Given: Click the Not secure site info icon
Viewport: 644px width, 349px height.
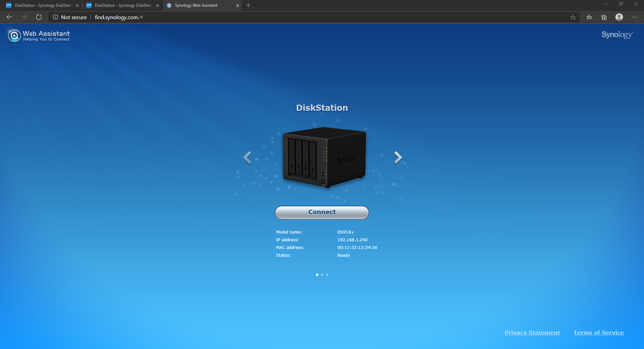Looking at the screenshot, I should tap(55, 17).
